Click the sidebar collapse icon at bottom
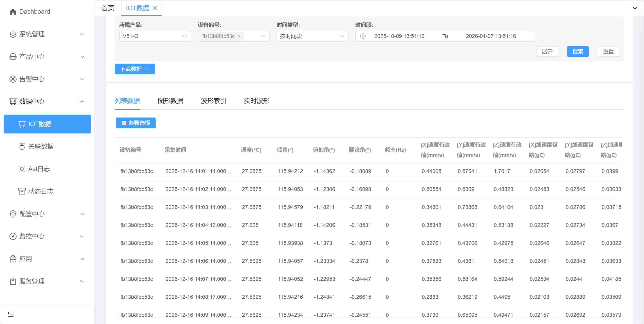This screenshot has height=324, width=644. pyautogui.click(x=11, y=314)
